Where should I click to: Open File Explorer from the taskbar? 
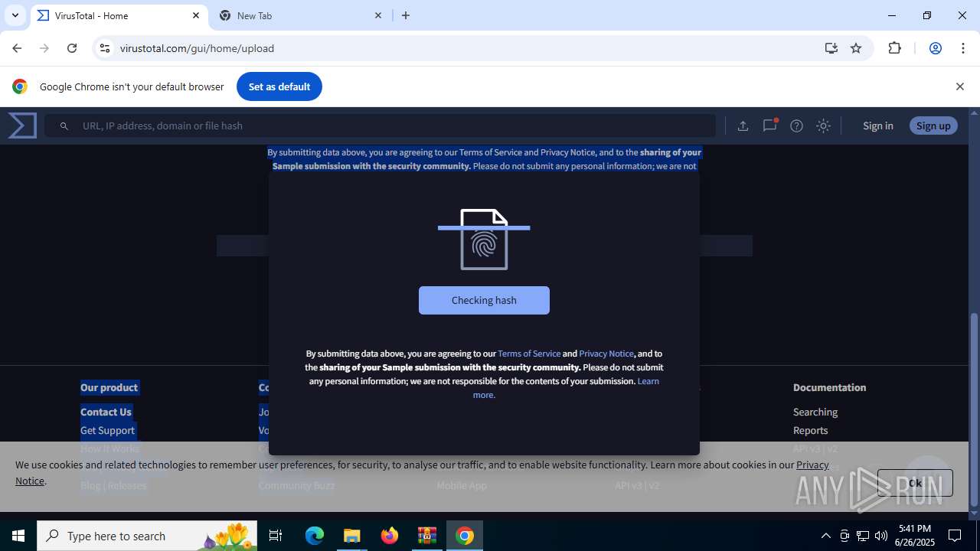(x=351, y=536)
